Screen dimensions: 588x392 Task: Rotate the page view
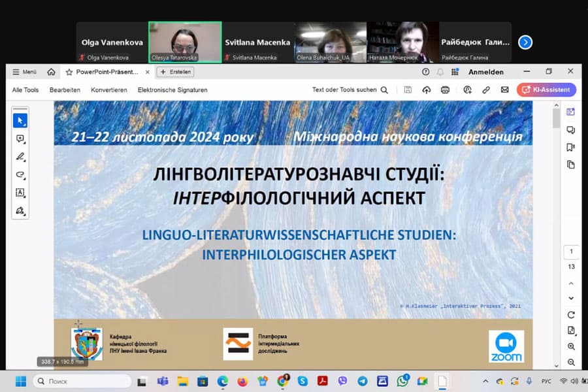click(x=571, y=315)
